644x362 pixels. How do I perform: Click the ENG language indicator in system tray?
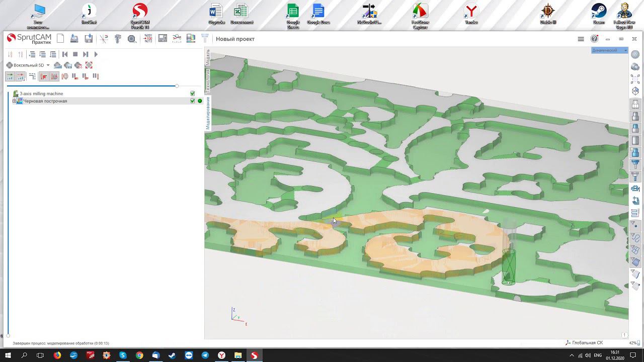(x=598, y=355)
